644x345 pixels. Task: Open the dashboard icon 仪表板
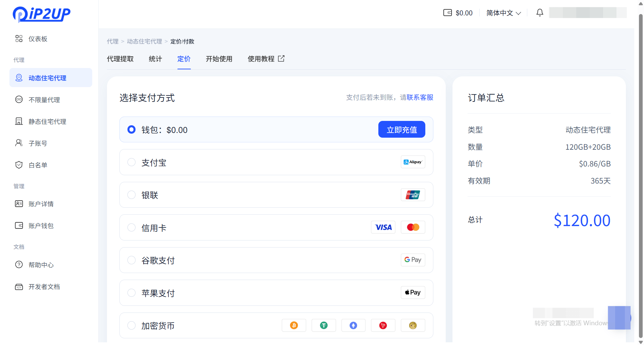pyautogui.click(x=19, y=39)
